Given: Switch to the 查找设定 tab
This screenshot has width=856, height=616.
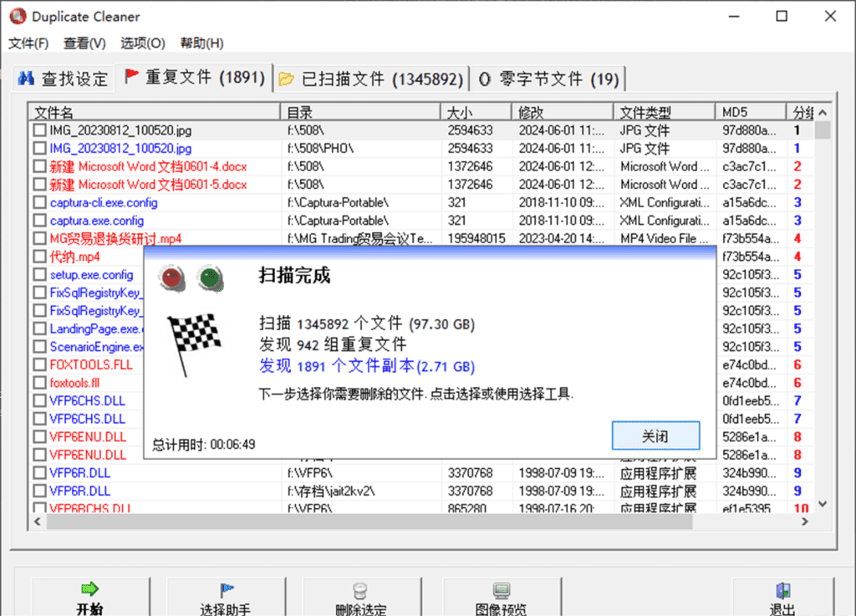Looking at the screenshot, I should [64, 79].
